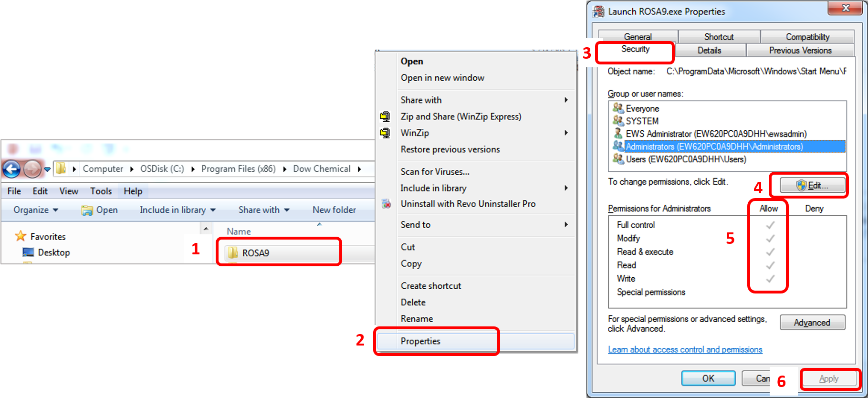Click the Modify Allow checkmark
Screen dimensions: 868x398
(x=770, y=238)
